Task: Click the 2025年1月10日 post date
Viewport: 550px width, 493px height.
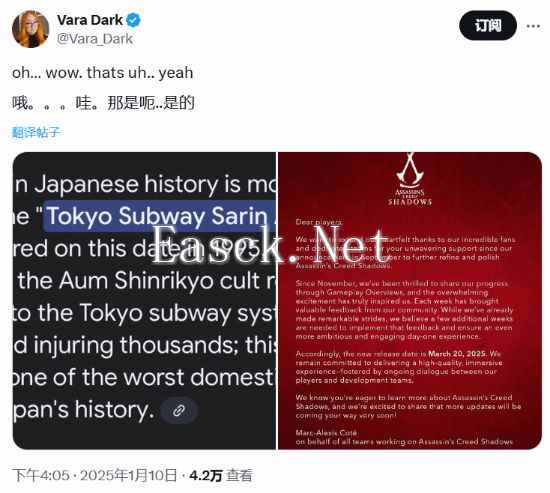Action: click(128, 475)
